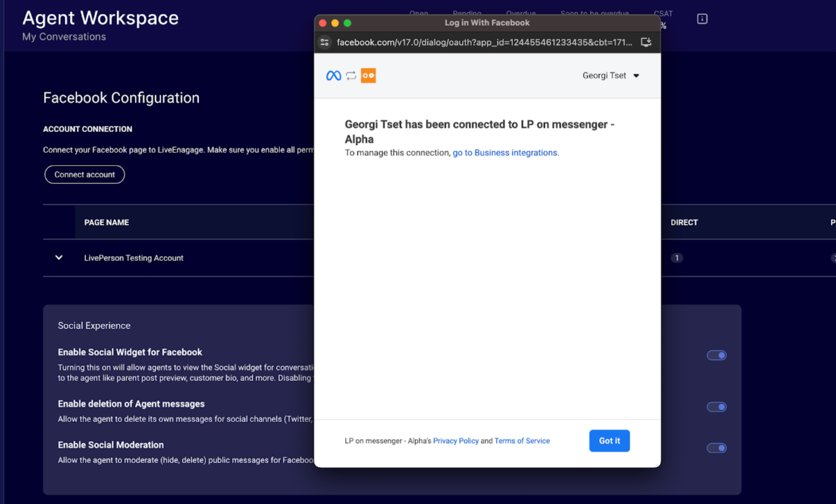Image resolution: width=836 pixels, height=504 pixels.
Task: Close the Log in With Facebook window
Action: 323,23
